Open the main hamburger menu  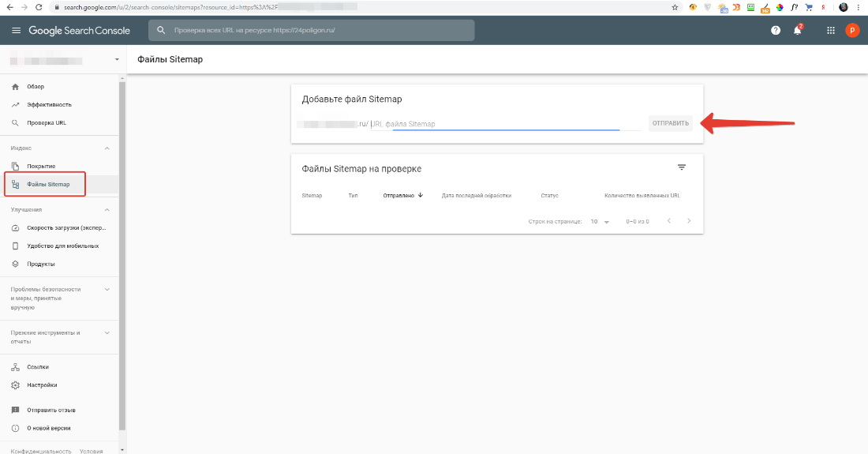tap(16, 31)
